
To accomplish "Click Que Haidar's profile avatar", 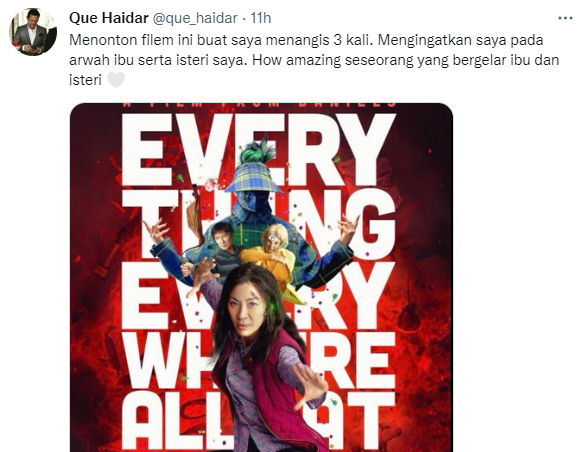I will pyautogui.click(x=33, y=32).
